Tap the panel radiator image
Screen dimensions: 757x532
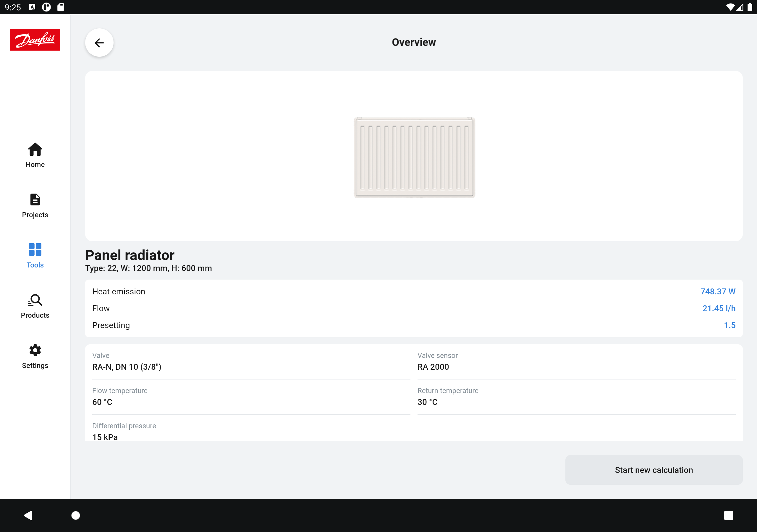pos(414,157)
